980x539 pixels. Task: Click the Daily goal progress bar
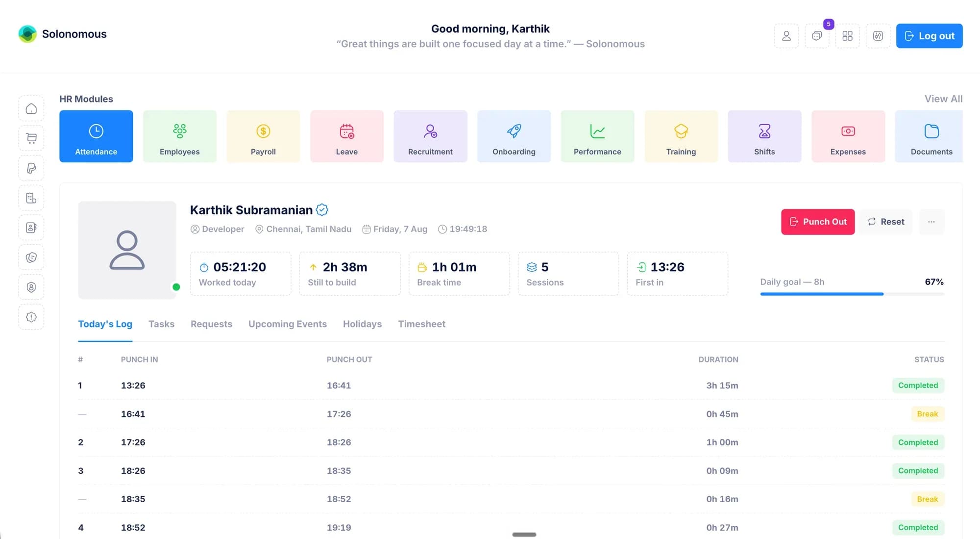(852, 294)
